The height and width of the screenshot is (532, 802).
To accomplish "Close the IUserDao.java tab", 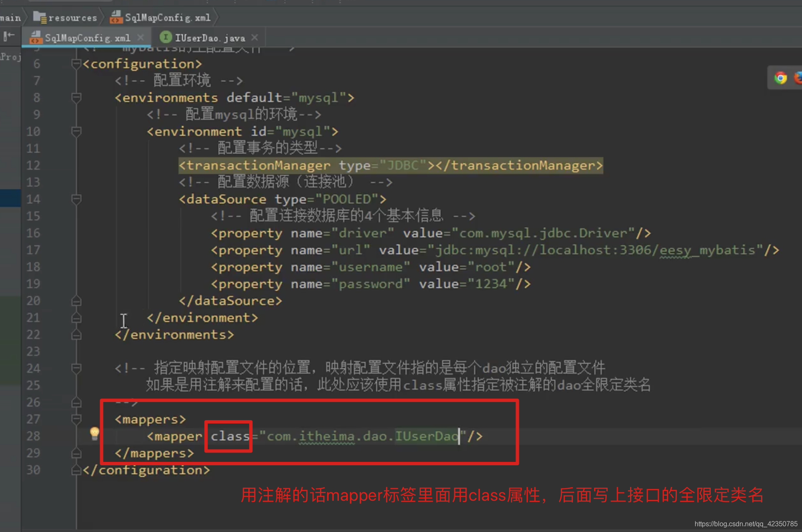I will 255,38.
